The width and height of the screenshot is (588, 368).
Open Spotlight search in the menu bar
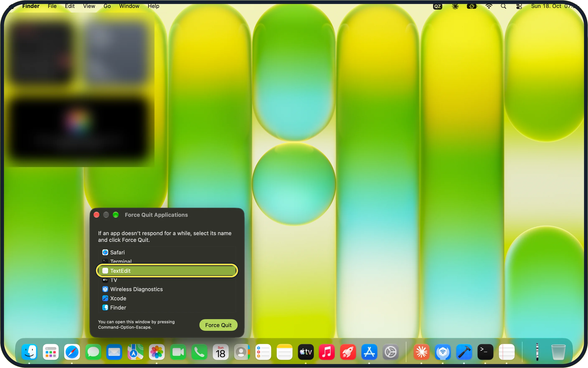click(x=503, y=6)
